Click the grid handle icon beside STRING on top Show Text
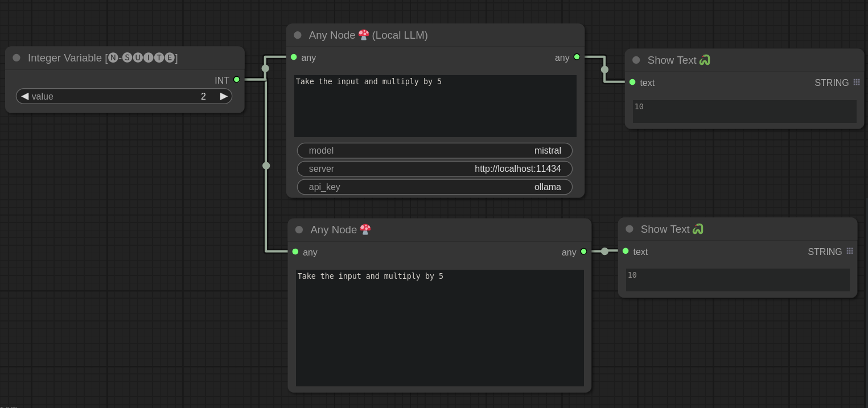The width and height of the screenshot is (868, 408). [x=857, y=82]
